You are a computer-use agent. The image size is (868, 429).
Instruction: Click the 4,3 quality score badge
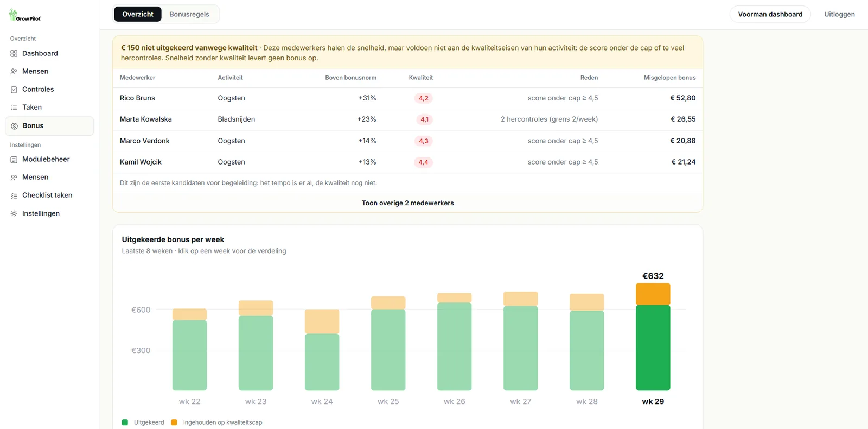pos(424,141)
